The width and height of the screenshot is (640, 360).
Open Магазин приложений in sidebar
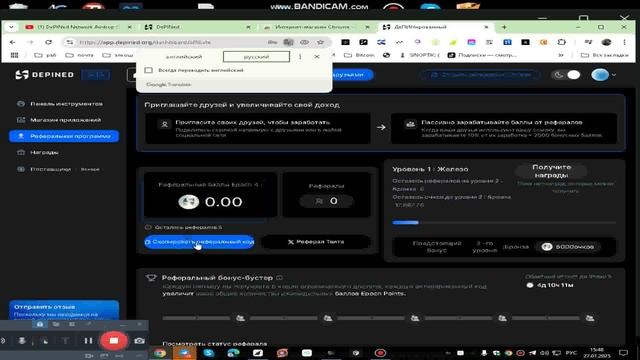coord(65,120)
